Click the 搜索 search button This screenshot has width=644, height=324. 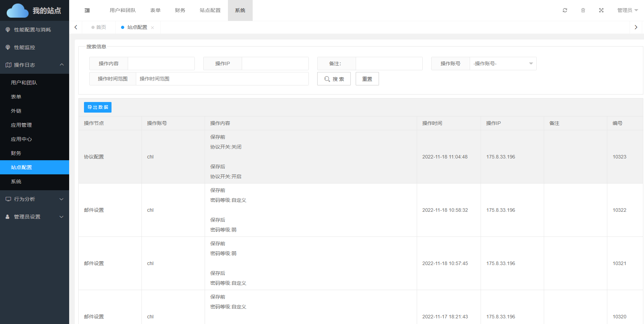click(x=334, y=79)
